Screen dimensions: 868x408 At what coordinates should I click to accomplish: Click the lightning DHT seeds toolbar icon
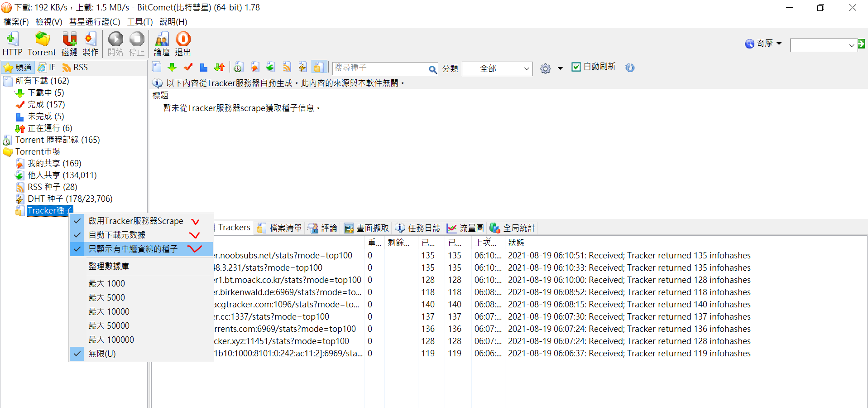(x=302, y=67)
